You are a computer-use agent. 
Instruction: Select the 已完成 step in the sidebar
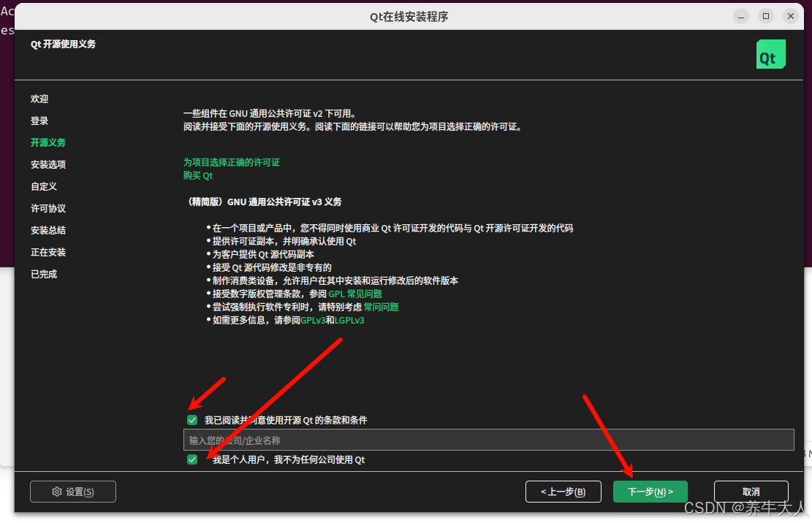[x=44, y=274]
